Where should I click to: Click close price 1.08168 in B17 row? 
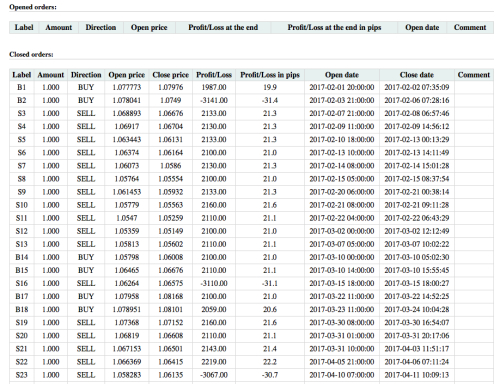[x=170, y=296]
